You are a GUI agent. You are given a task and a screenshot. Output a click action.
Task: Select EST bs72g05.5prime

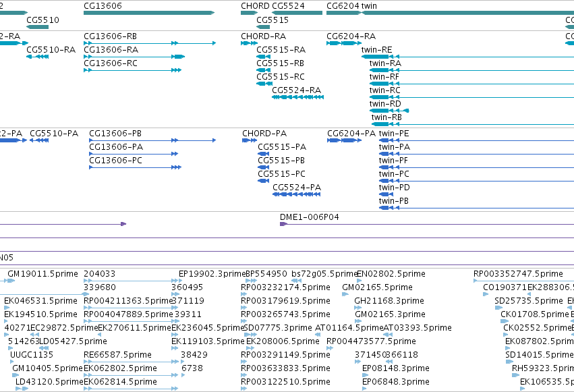click(x=324, y=274)
